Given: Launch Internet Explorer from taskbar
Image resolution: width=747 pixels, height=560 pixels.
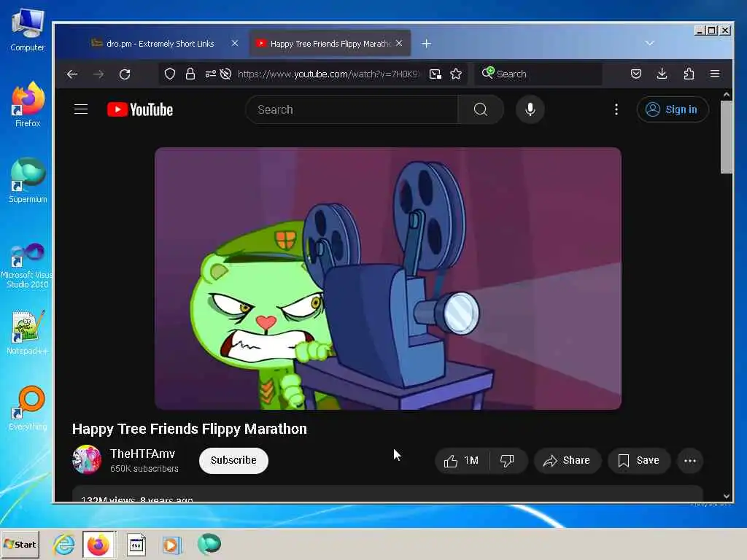Looking at the screenshot, I should (x=63, y=544).
